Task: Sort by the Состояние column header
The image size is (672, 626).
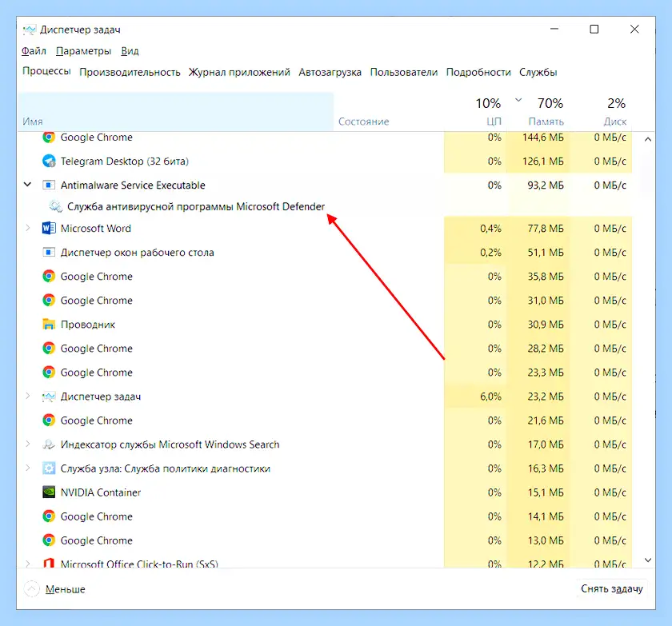Action: 389,112
